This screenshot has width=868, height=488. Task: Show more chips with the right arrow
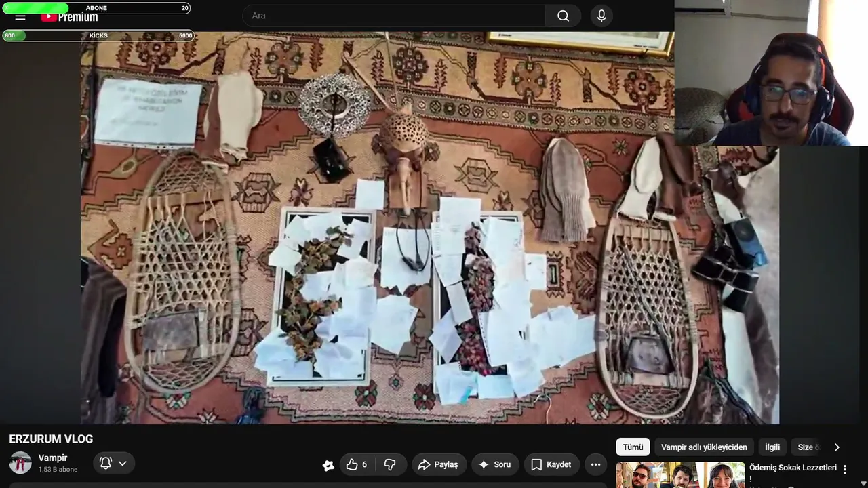pos(837,447)
